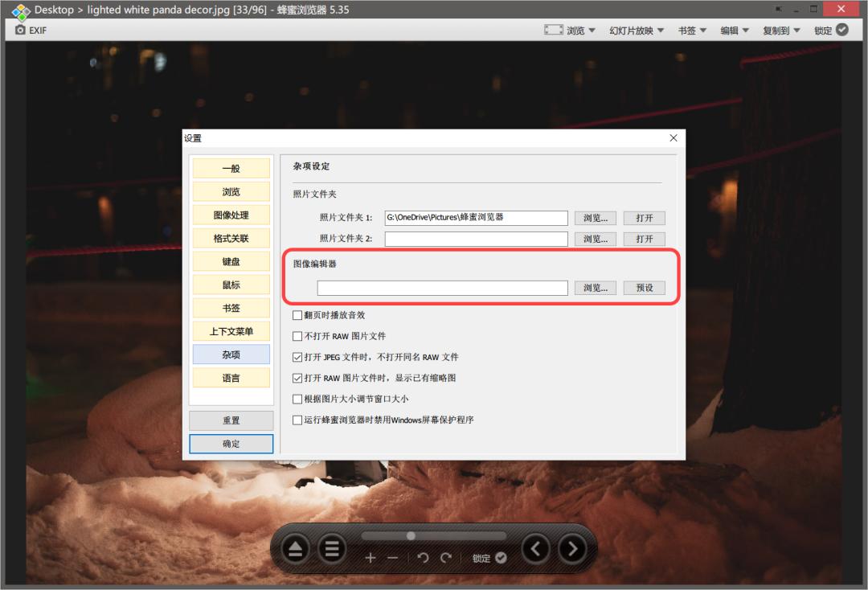Select the rotate left icon on bottom toolbar
This screenshot has width=868, height=590.
(x=423, y=557)
